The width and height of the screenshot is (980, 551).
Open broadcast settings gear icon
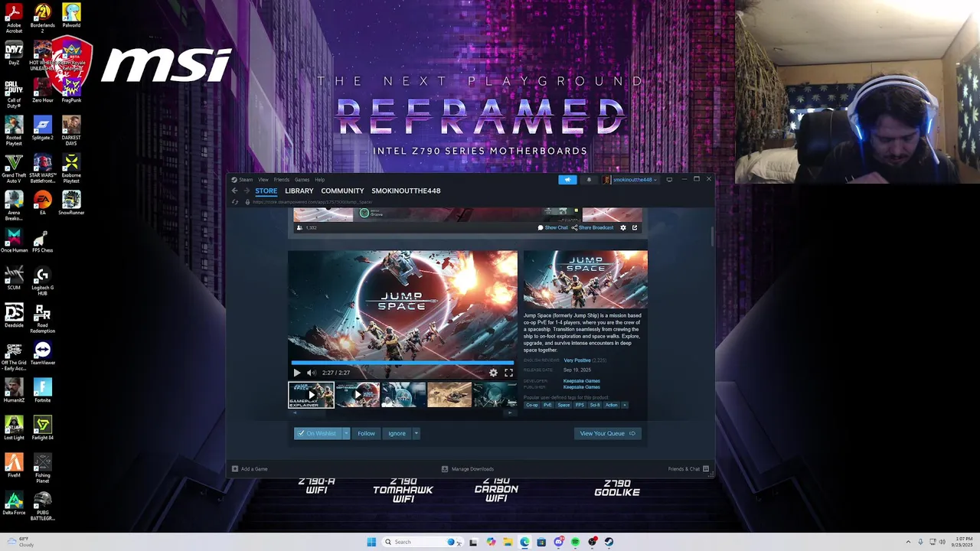(623, 227)
